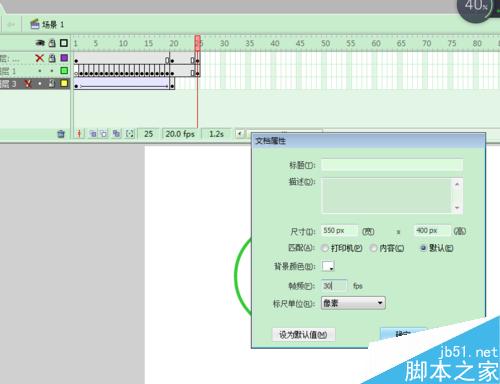
Task: Click the elapsed time 1.2s display
Action: click(216, 134)
